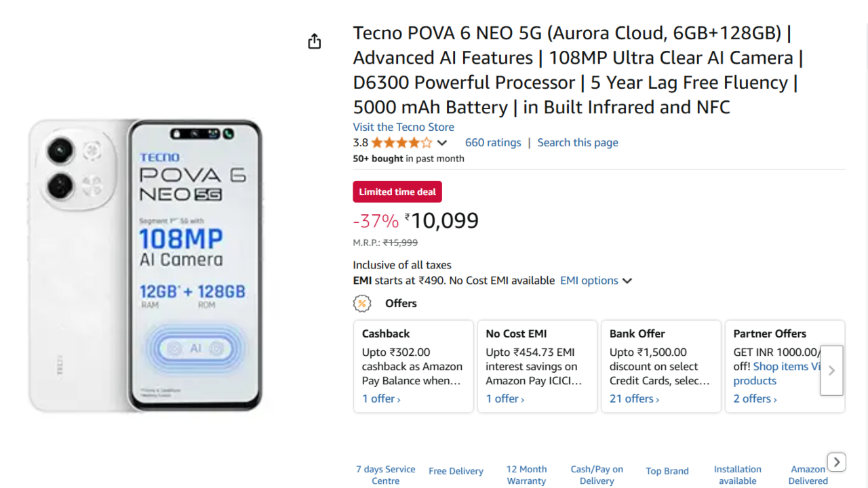Screen dimensions: 868x488
Task: Open the EMI options dropdown
Action: (x=595, y=280)
